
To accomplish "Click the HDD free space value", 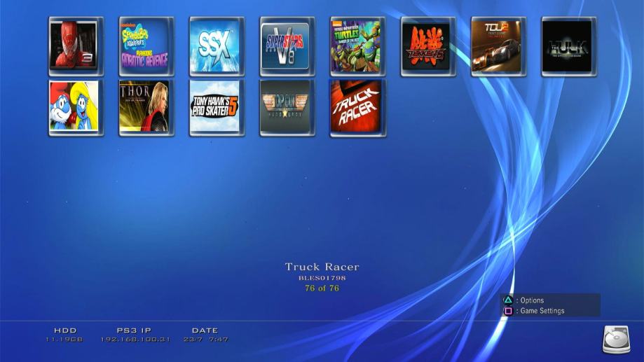I will pyautogui.click(x=64, y=340).
